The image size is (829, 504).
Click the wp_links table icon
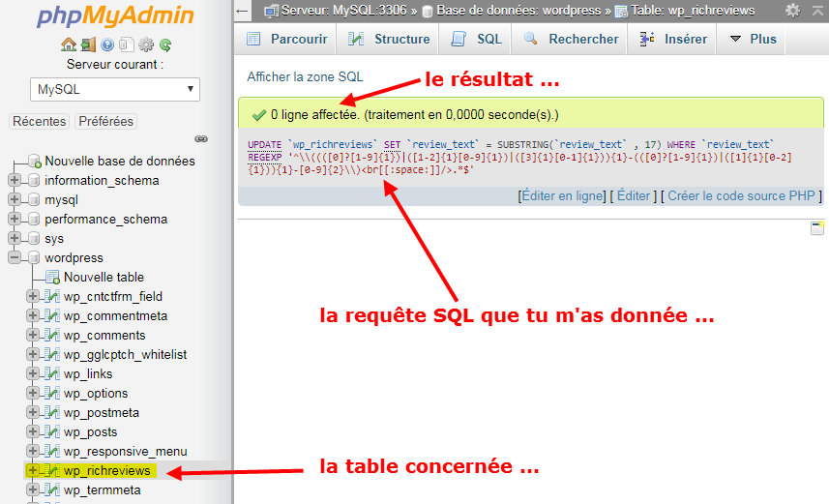click(x=52, y=373)
